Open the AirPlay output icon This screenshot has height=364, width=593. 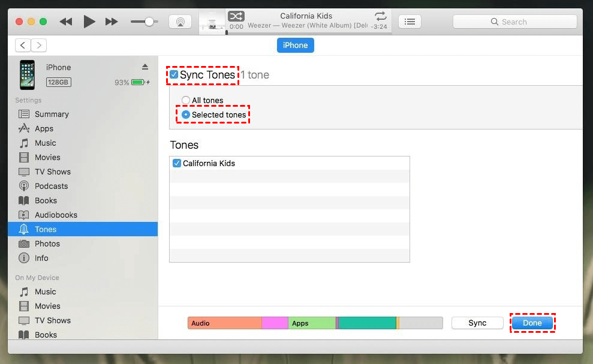click(180, 22)
